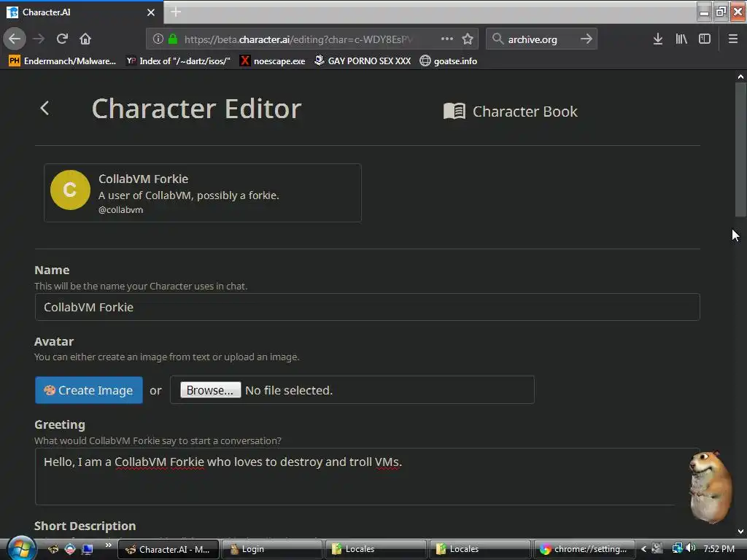Switch to Login taskbar window
This screenshot has height=560, width=747.
(271, 549)
